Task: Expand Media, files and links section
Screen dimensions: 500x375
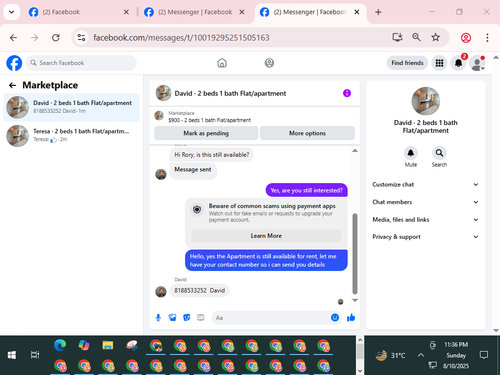Action: click(x=425, y=219)
